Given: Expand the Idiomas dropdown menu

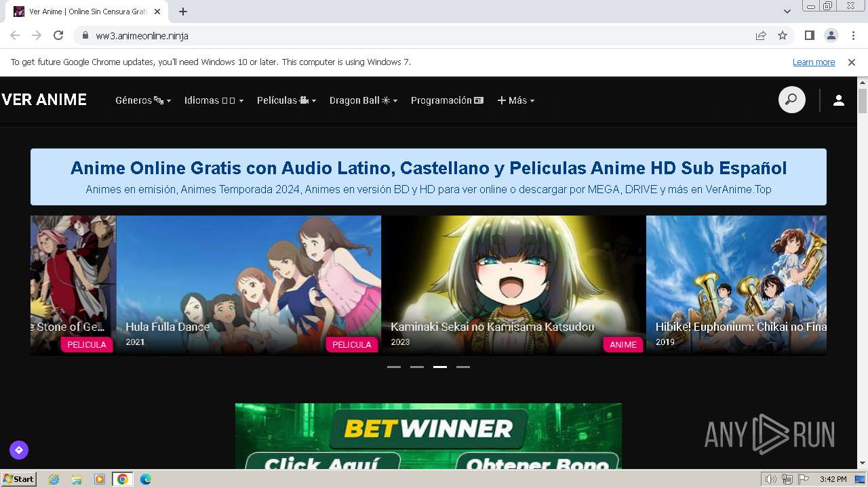Looking at the screenshot, I should tap(214, 100).
